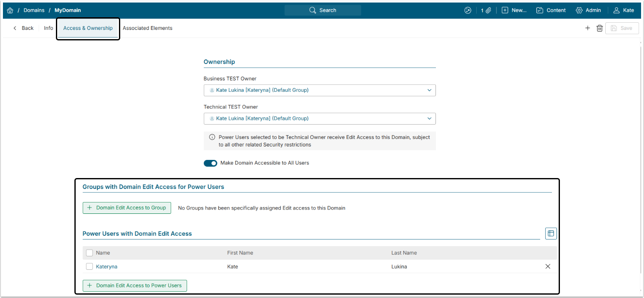Open the Kateryna user link

click(107, 266)
